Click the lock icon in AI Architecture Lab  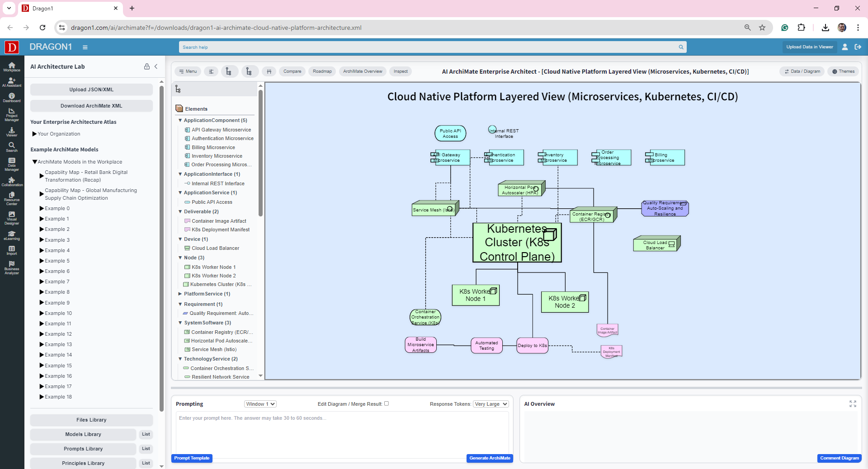(x=147, y=66)
